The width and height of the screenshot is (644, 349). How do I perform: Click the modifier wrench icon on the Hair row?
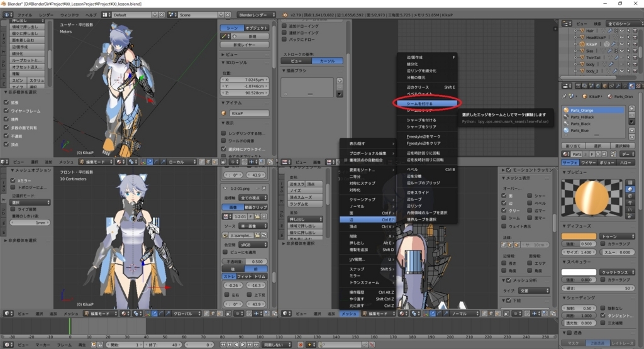(610, 31)
